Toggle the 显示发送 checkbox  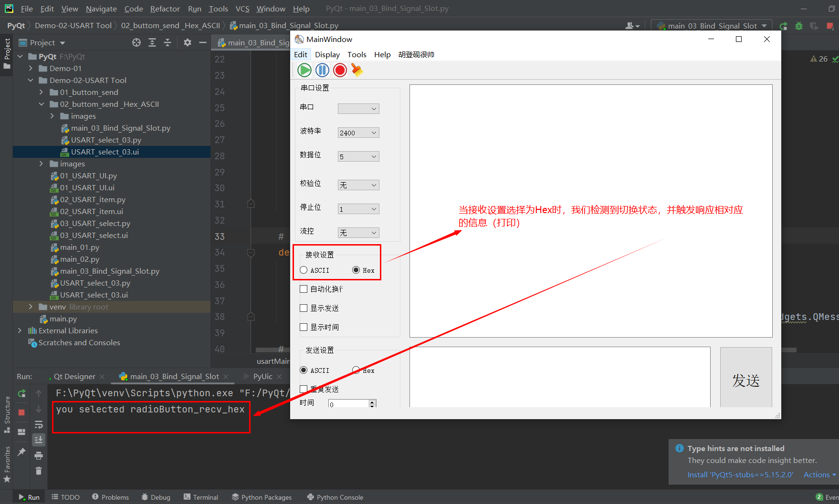click(319, 308)
